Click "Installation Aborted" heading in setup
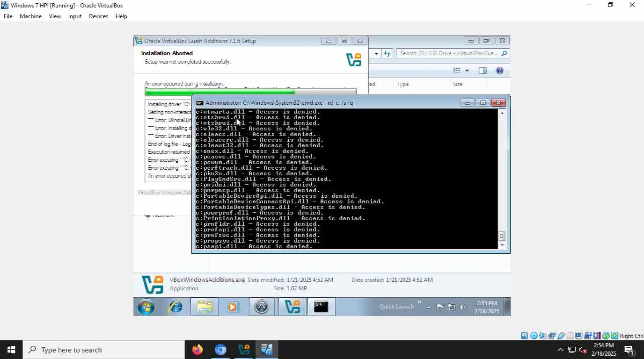Image resolution: width=644 pixels, height=359 pixels. click(x=167, y=53)
